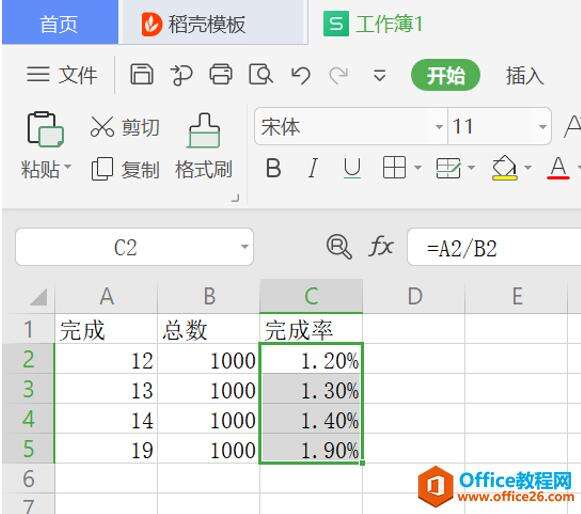581x514 pixels.
Task: Open the 插入 ribbon tab
Action: pyautogui.click(x=525, y=76)
